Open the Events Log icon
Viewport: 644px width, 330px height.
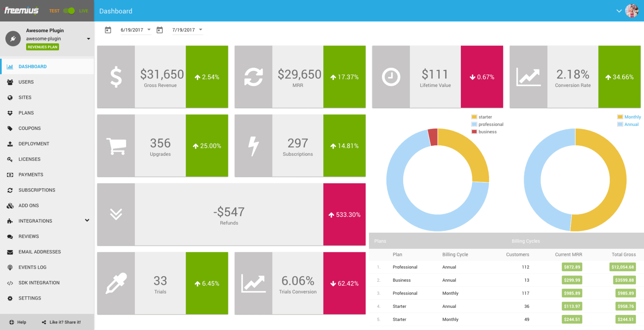[x=10, y=267]
